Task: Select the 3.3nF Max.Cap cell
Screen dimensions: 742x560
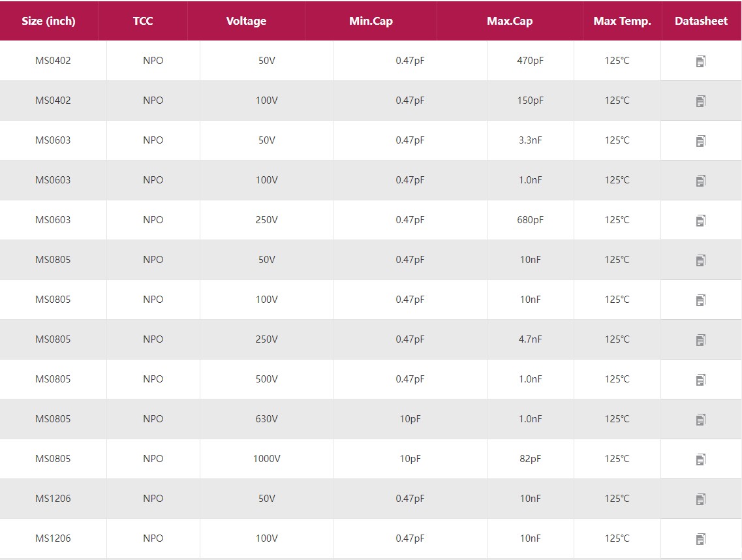Action: (530, 140)
